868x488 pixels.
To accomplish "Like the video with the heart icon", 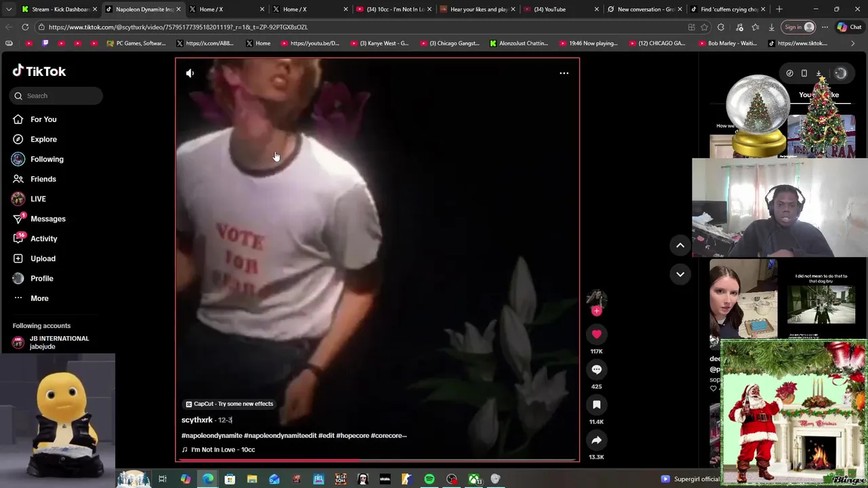I will pyautogui.click(x=597, y=334).
